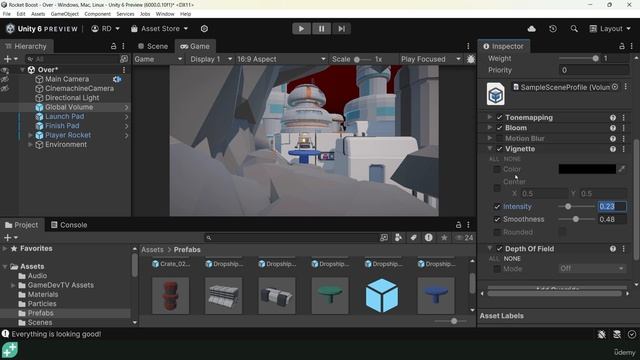Click the Play button in toolbar
The width and height of the screenshot is (640, 360).
301,29
